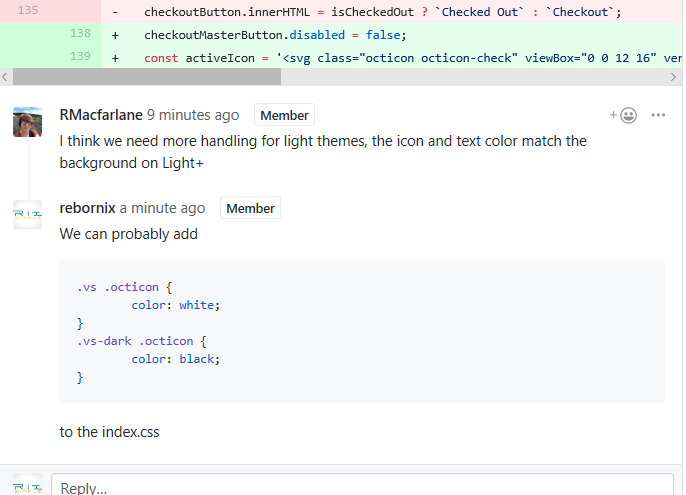Viewport: 686px width, 495px height.
Task: Click rebornix's avatar beside his comment
Action: (x=28, y=214)
